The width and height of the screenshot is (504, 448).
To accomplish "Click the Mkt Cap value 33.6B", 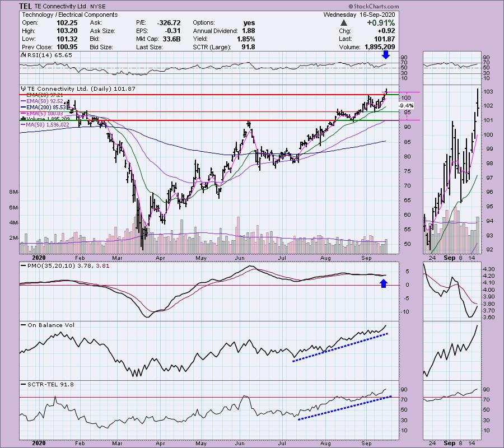I will click(x=171, y=39).
